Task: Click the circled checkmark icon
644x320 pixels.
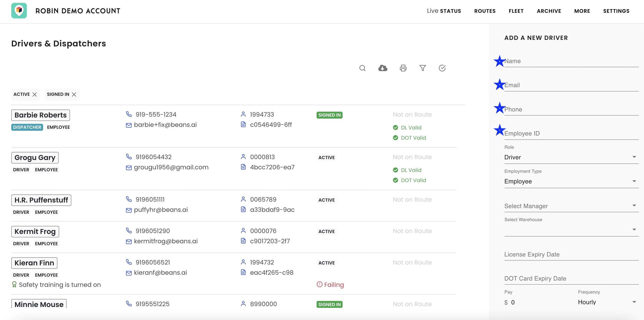Action: (x=442, y=68)
